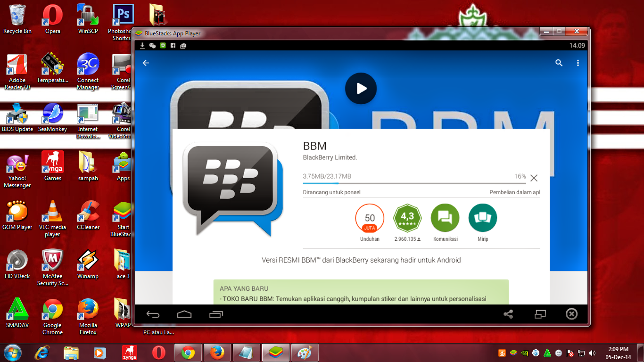Tap the BlueStacks back navigation button
Screen dimensions: 644x362
click(x=153, y=314)
